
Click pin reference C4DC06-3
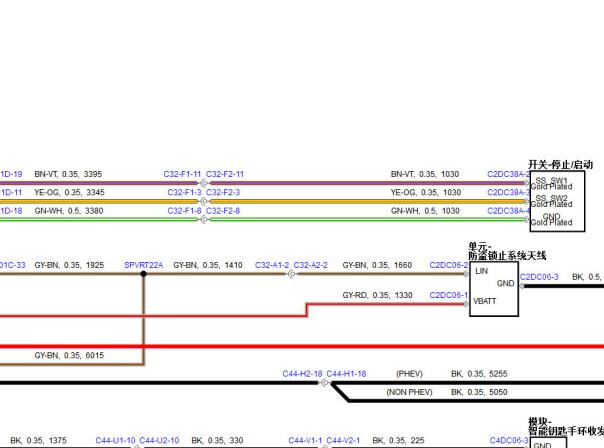click(x=509, y=440)
